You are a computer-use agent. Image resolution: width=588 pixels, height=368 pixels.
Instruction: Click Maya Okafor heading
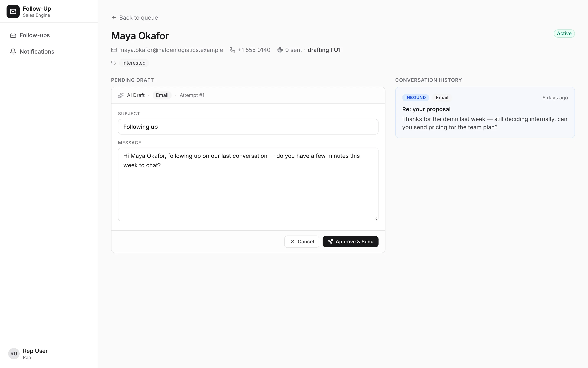coord(140,36)
